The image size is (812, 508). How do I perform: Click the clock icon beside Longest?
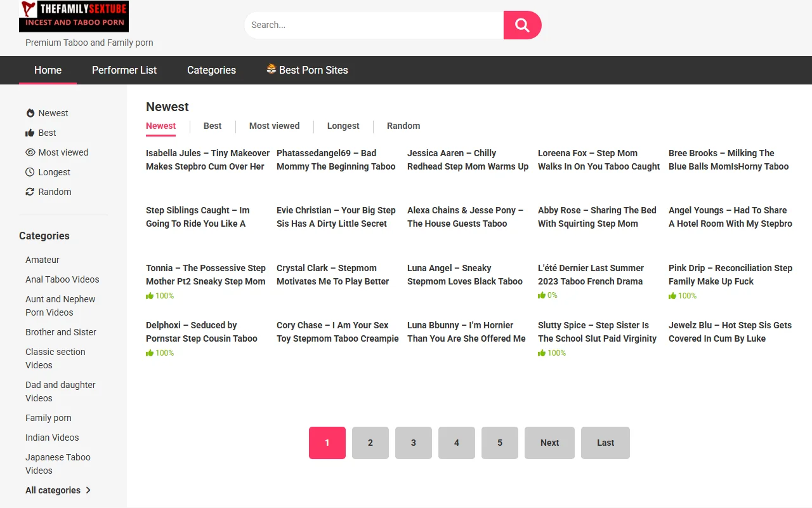pyautogui.click(x=30, y=171)
